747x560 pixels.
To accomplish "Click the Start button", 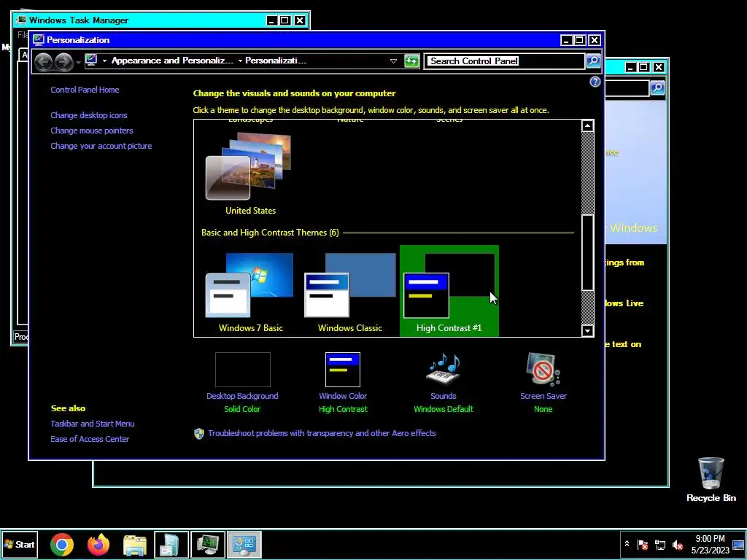I will 19,544.
